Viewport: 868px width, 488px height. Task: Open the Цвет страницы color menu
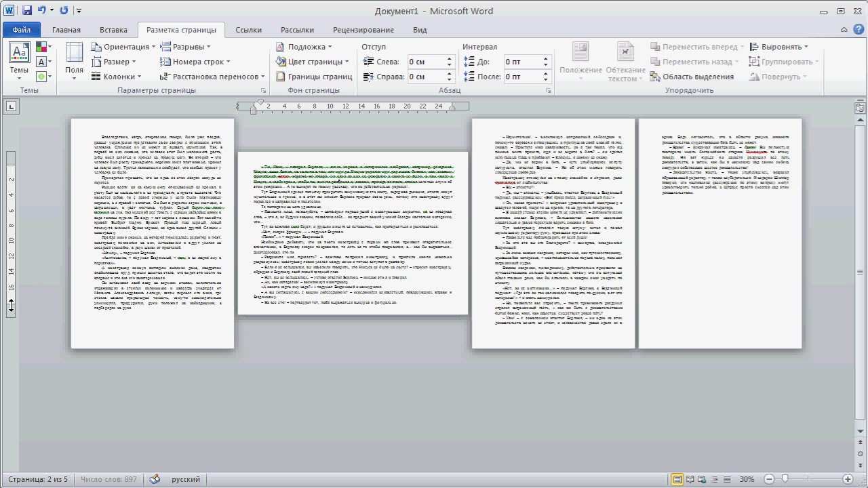coord(313,62)
